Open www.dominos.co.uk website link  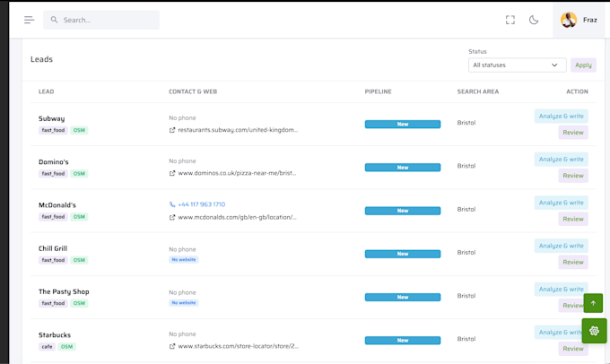[x=237, y=173]
